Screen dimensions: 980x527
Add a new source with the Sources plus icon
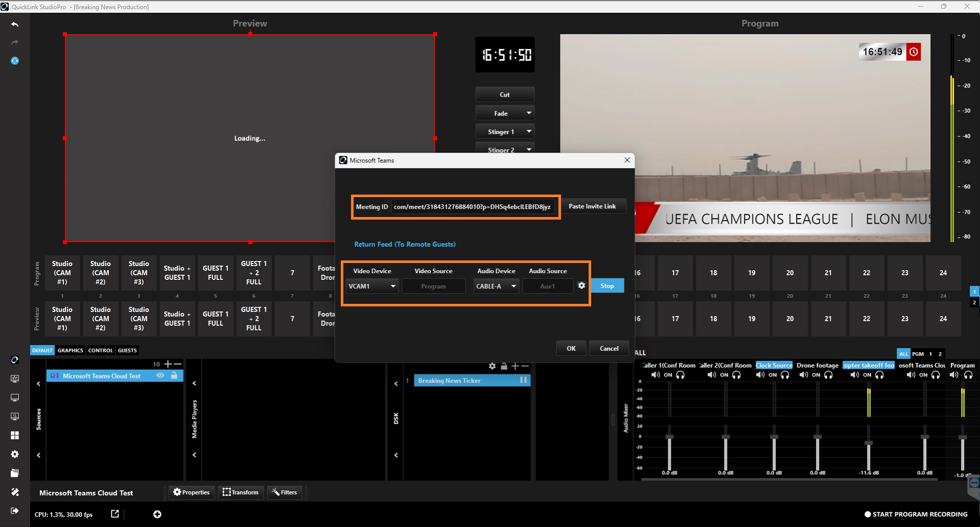[x=168, y=364]
